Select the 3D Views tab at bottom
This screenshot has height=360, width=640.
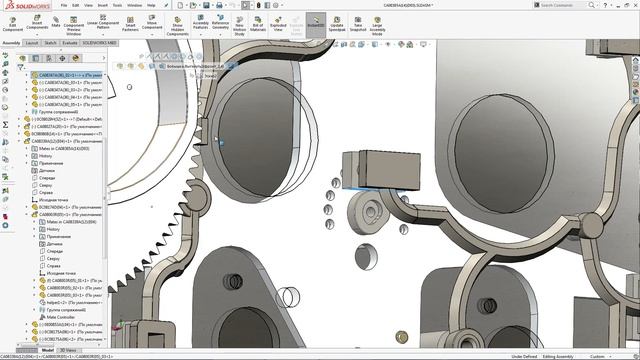[x=68, y=350]
